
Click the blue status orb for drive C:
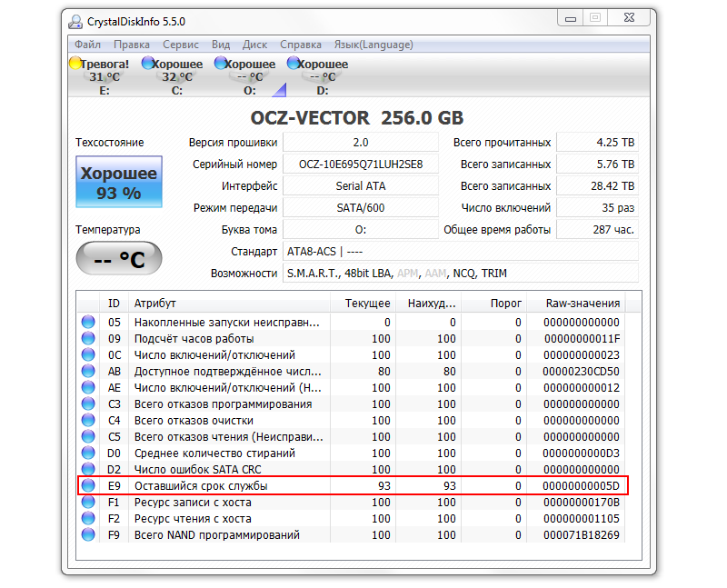tap(148, 63)
